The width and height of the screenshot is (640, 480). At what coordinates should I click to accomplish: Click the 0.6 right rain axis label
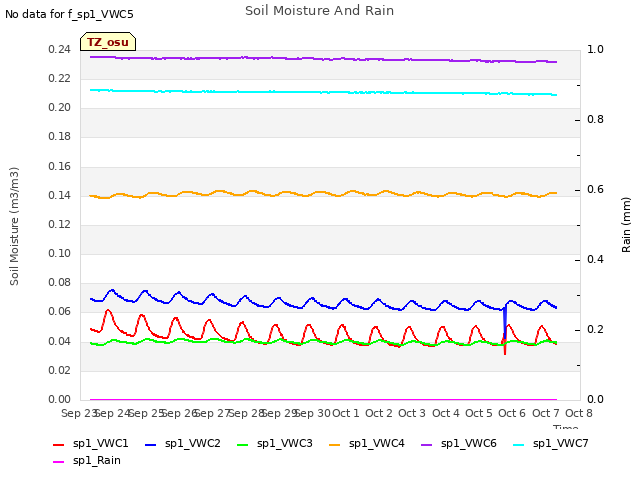coord(595,189)
